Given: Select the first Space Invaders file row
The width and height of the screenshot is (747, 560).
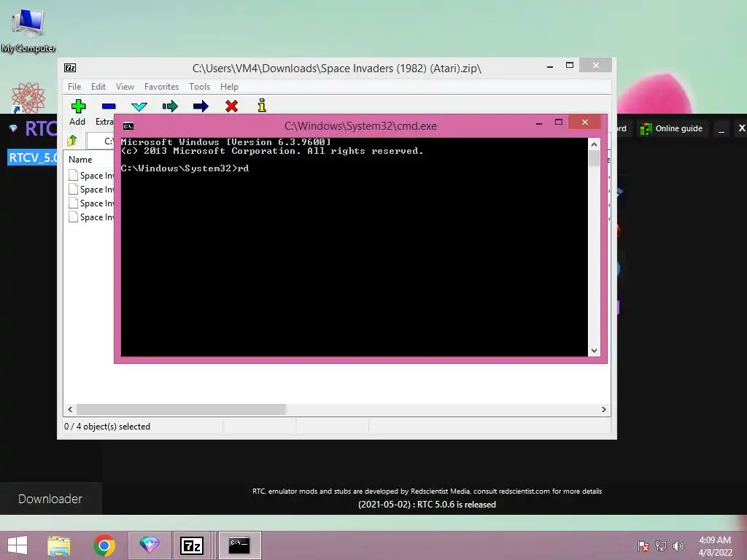Looking at the screenshot, I should click(91, 175).
